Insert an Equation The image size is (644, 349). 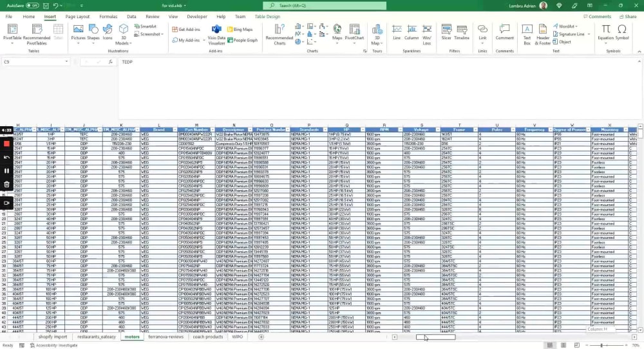pos(605,33)
